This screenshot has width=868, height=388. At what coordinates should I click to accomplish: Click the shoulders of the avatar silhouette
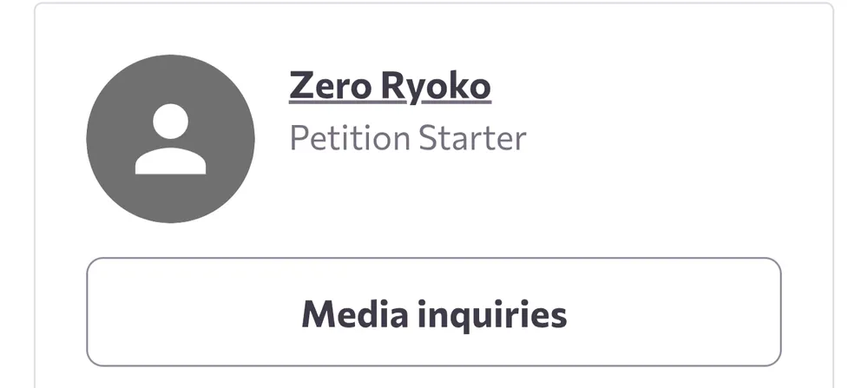tap(171, 161)
